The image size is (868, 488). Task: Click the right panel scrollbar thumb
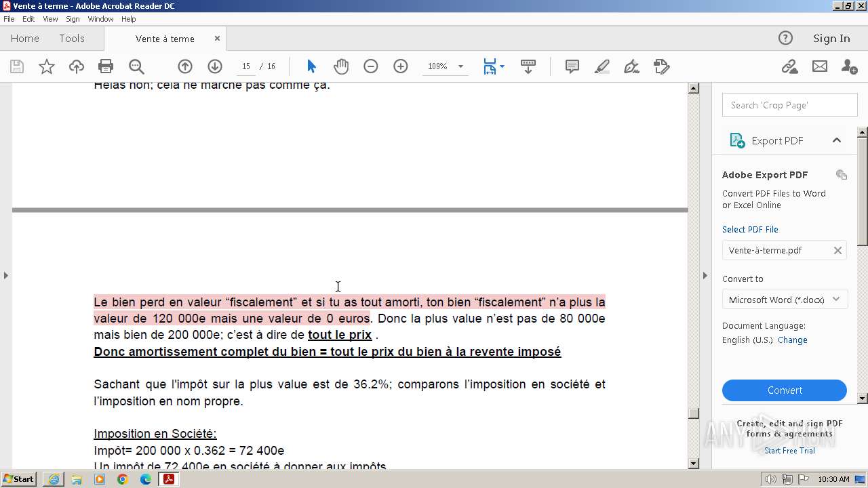coord(863,191)
